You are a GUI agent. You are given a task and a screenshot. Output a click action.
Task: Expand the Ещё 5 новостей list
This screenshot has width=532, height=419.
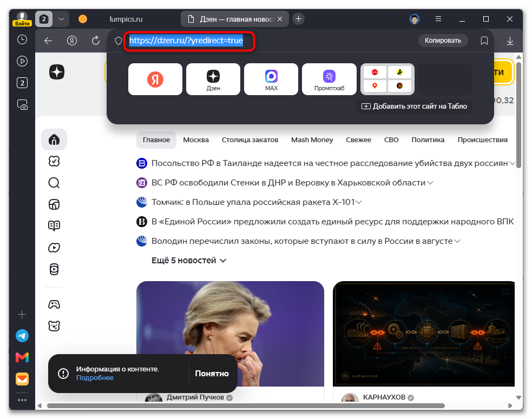click(x=189, y=261)
